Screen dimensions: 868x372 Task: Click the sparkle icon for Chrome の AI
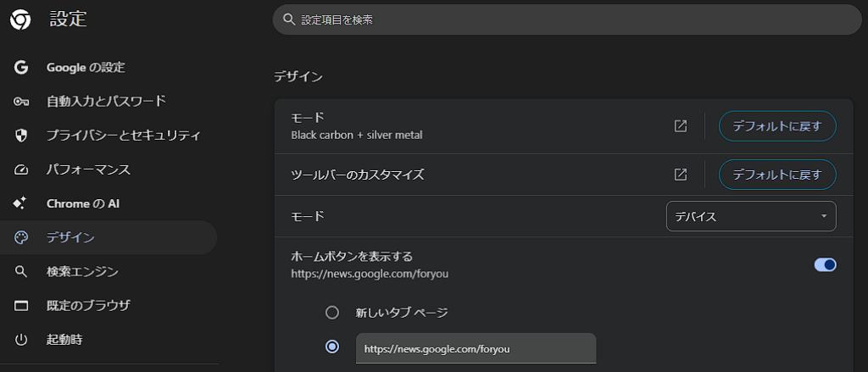[x=20, y=203]
